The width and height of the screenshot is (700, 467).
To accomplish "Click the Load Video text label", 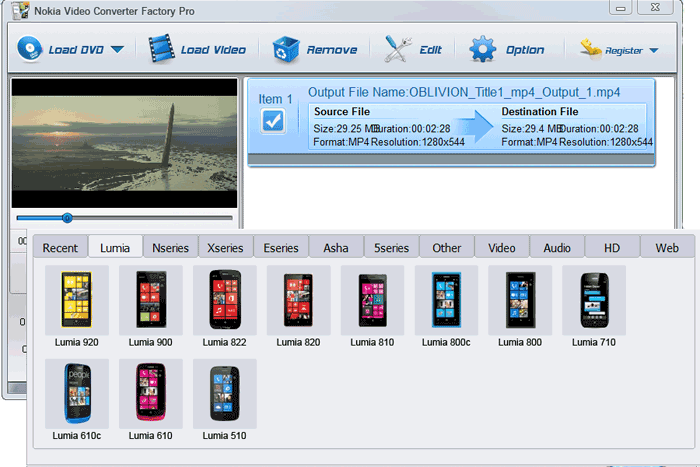I will click(x=213, y=50).
